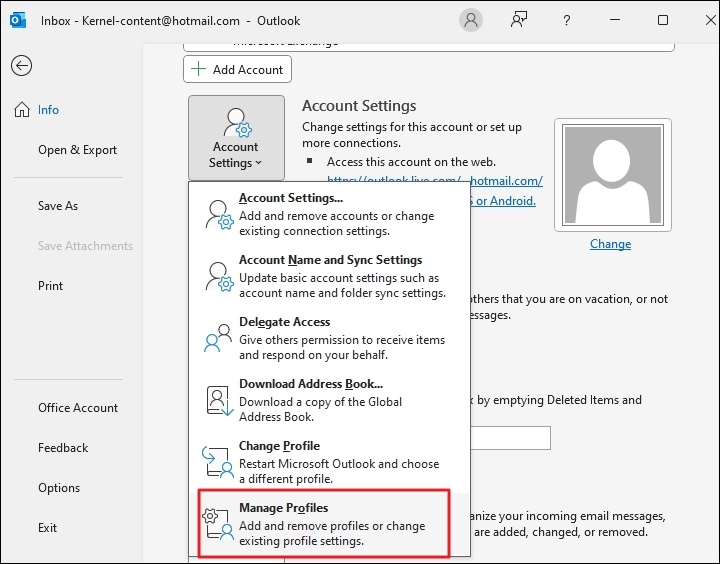Click the mailbox size field behind the menu
720x564 pixels.
pyautogui.click(x=511, y=438)
